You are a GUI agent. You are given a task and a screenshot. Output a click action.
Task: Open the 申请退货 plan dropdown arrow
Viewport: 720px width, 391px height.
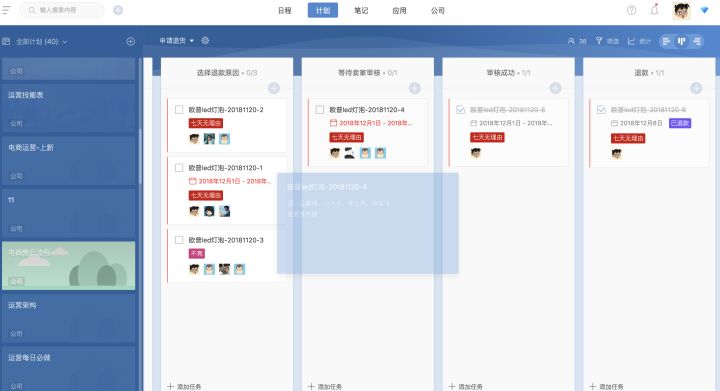pyautogui.click(x=191, y=41)
